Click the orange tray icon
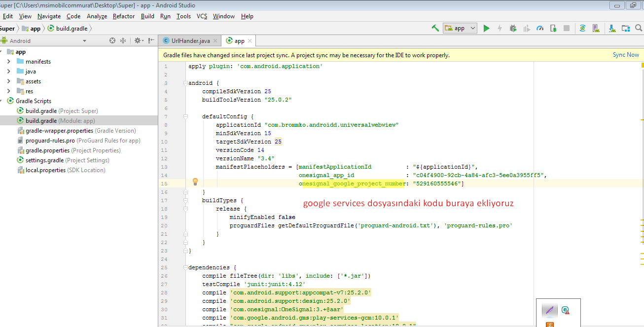The image size is (644, 327). tap(550, 325)
